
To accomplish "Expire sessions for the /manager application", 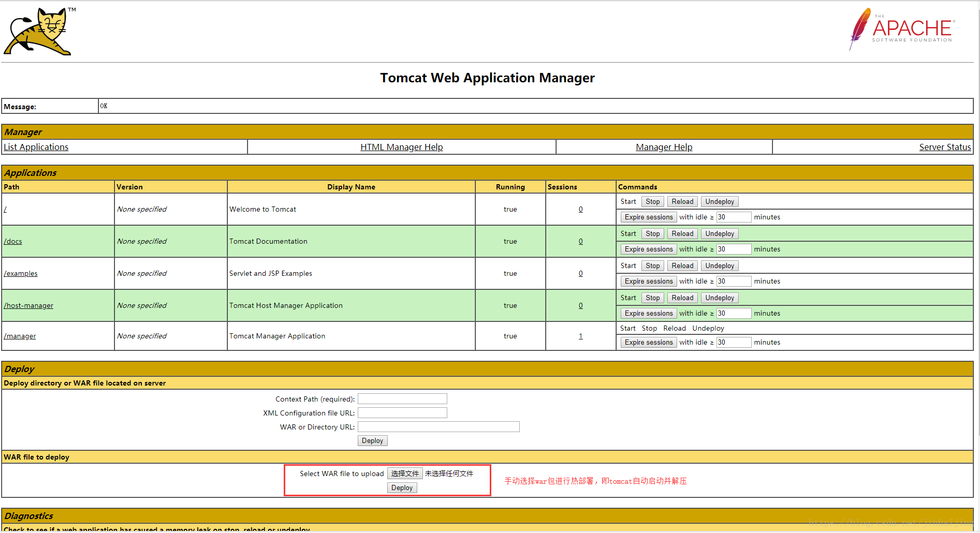I will coord(649,343).
